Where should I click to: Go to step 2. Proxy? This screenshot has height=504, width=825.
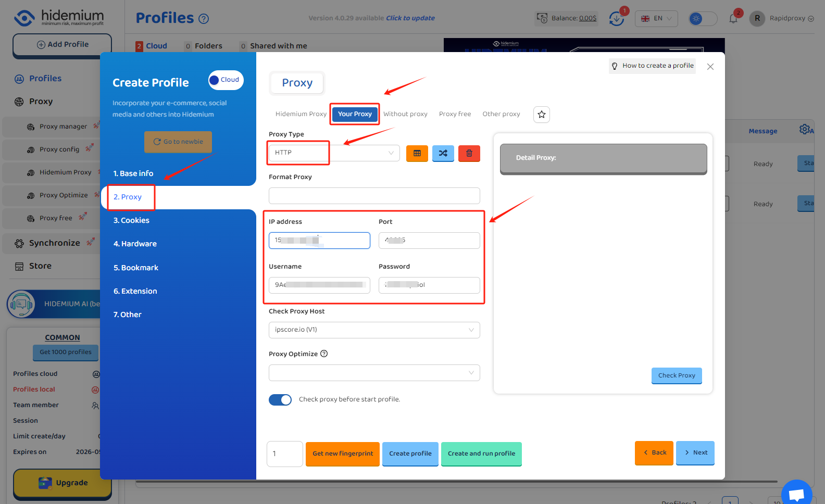coord(128,197)
